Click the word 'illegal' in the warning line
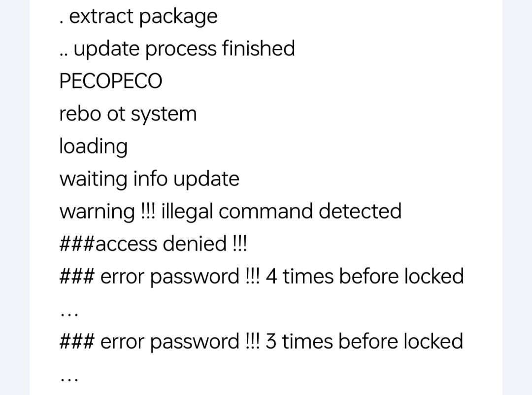Screen dimensions: 532x395 point(187,212)
